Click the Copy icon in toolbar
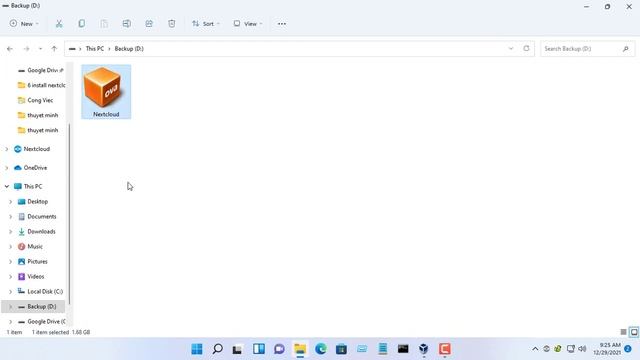The height and width of the screenshot is (360, 640). coord(82,24)
